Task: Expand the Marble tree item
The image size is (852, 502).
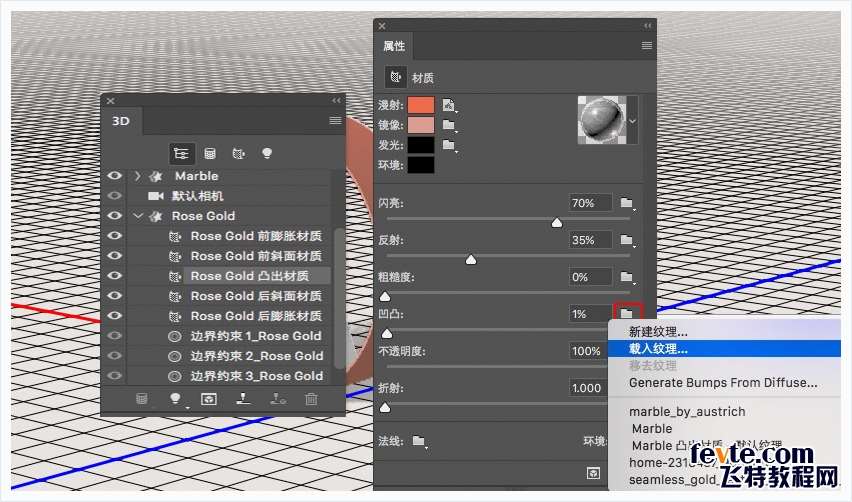Action: point(137,176)
